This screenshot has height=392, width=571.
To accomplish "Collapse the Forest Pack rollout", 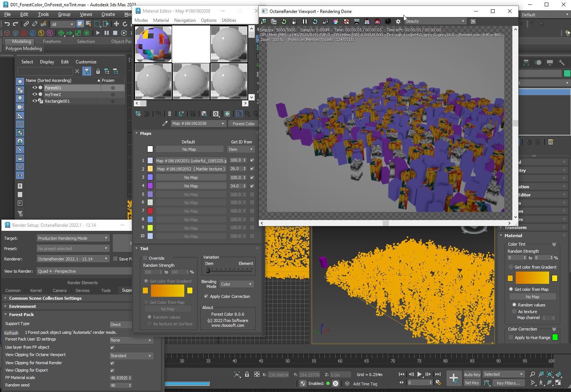I will [x=21, y=315].
